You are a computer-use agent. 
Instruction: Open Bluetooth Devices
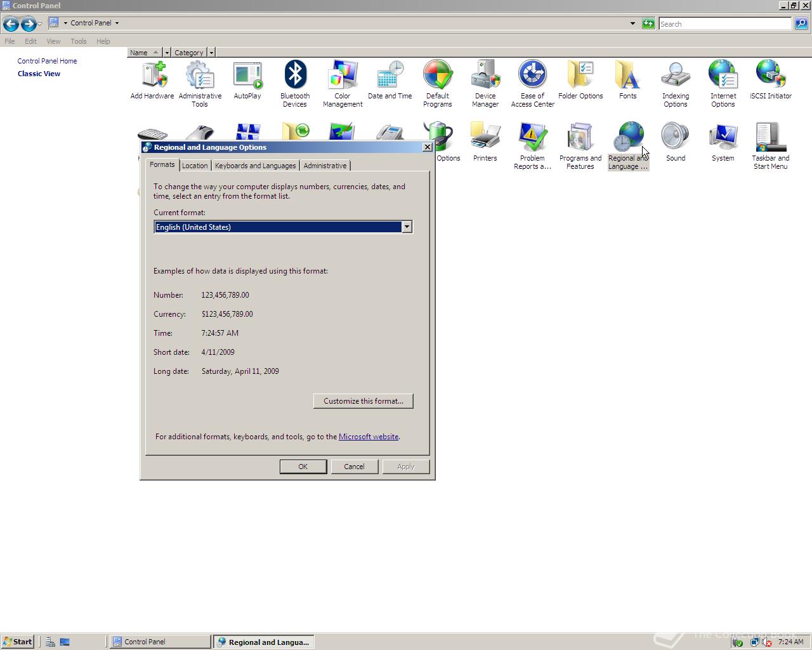(x=295, y=84)
